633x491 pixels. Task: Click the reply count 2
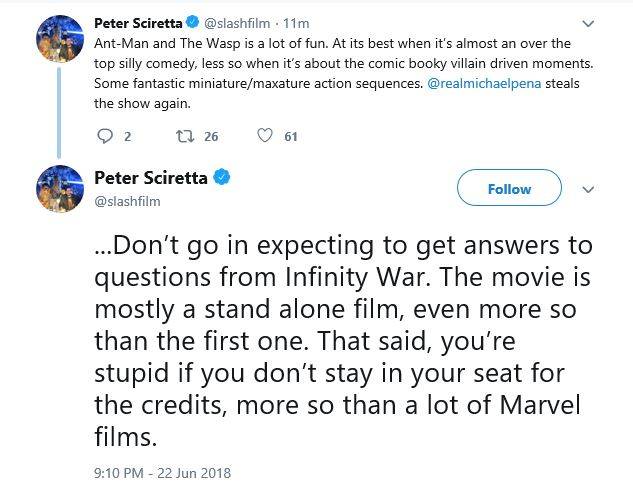click(x=128, y=137)
